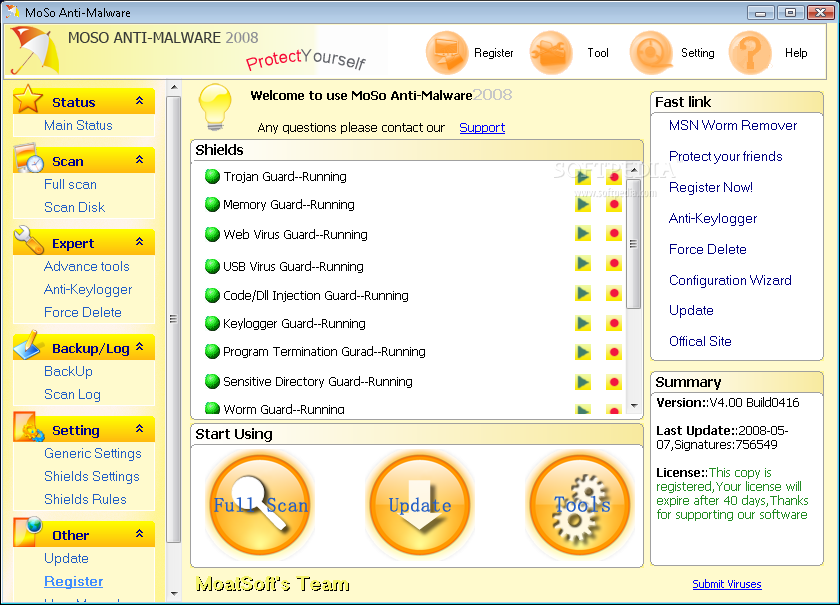The width and height of the screenshot is (840, 605).
Task: Click Shields list scroll up arrow
Action: (x=634, y=169)
